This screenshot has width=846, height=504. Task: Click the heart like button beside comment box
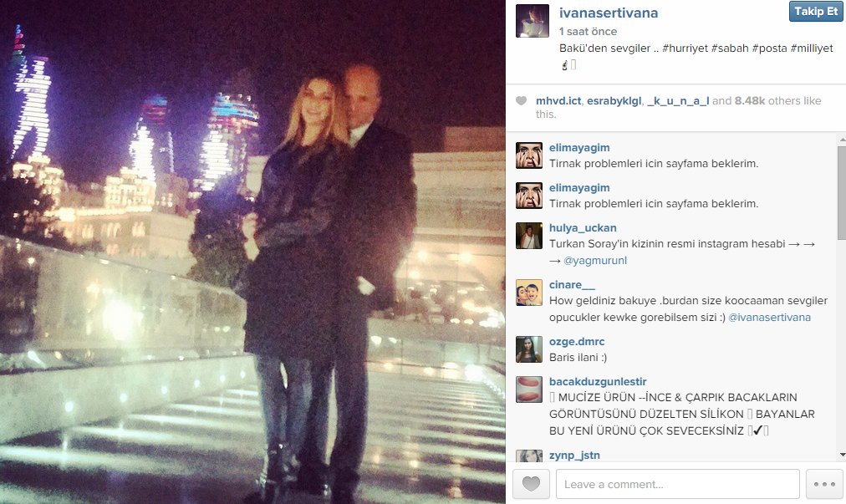531,483
